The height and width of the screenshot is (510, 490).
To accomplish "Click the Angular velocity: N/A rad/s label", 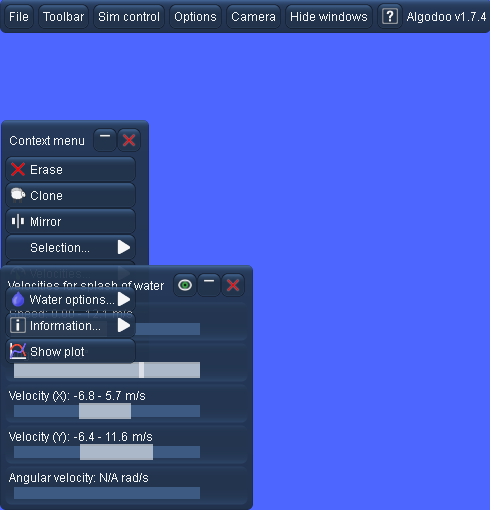I will point(79,478).
